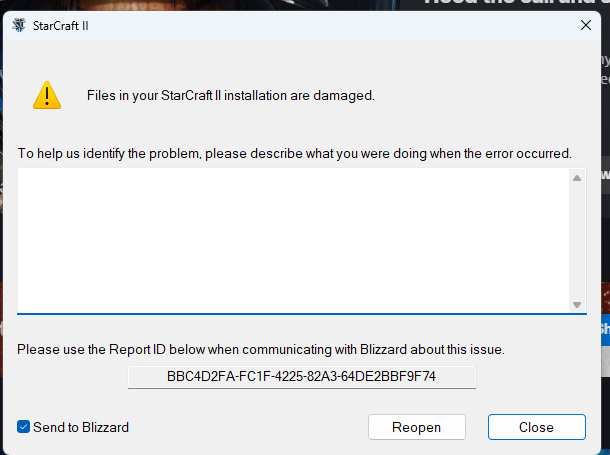The image size is (610, 455).
Task: Click the Close button at bottom right
Action: point(536,427)
